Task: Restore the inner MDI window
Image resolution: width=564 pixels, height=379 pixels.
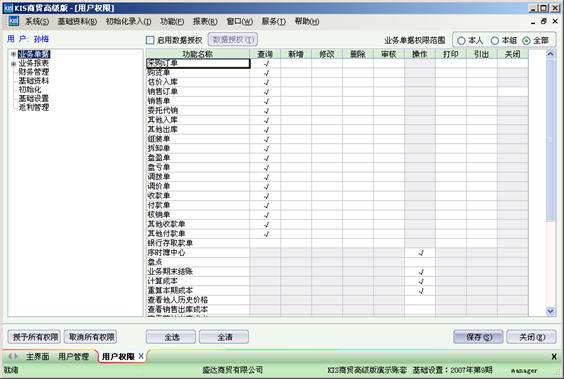Action: (x=543, y=22)
